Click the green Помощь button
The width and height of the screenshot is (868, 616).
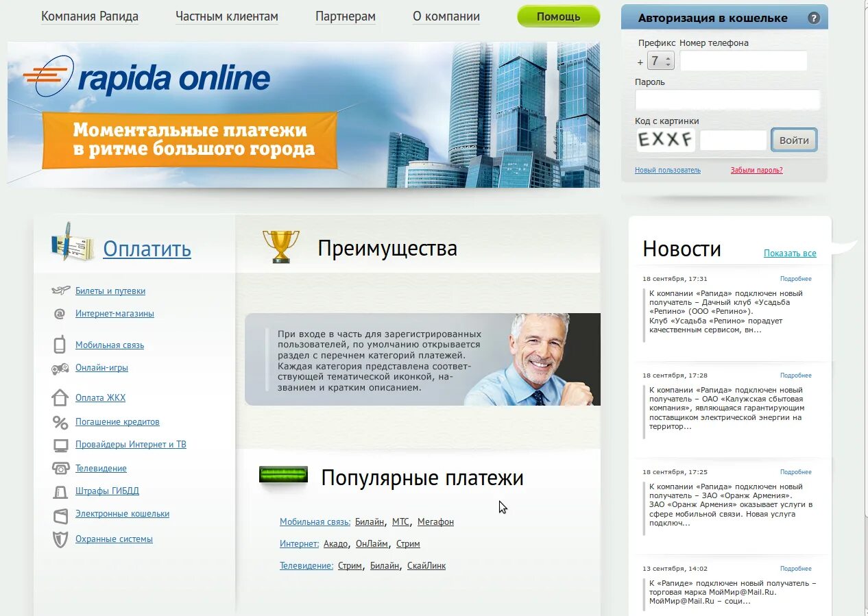[558, 16]
